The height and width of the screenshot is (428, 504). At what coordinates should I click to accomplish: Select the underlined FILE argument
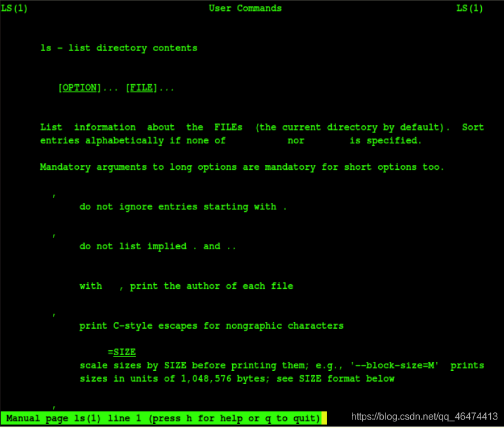coord(141,87)
